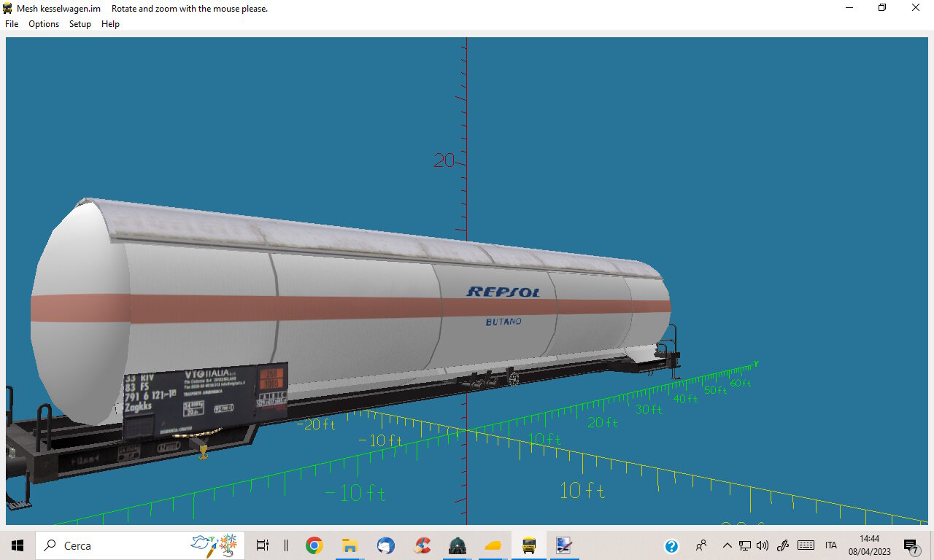This screenshot has width=934, height=560.
Task: Click the blue help question mark tray icon
Action: (x=672, y=545)
